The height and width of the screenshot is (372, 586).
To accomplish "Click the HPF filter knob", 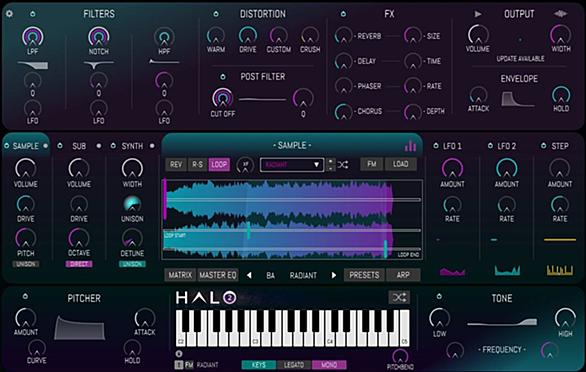I will pos(164,37).
